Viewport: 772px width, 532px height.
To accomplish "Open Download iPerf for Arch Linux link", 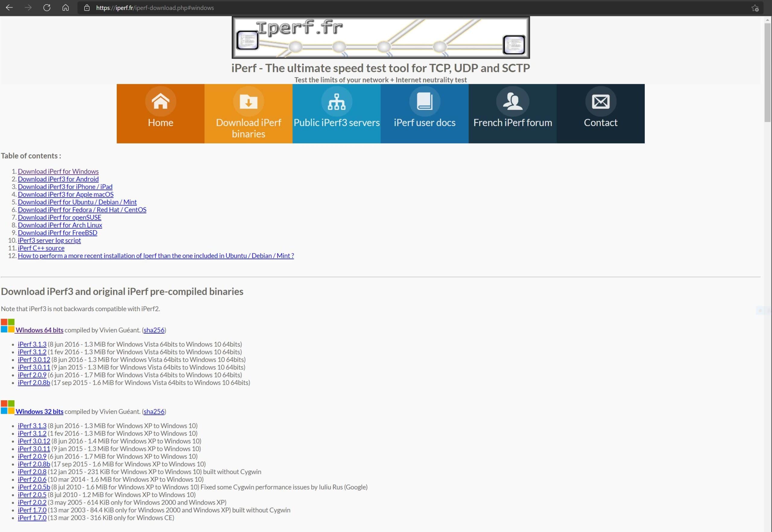I will coord(60,225).
